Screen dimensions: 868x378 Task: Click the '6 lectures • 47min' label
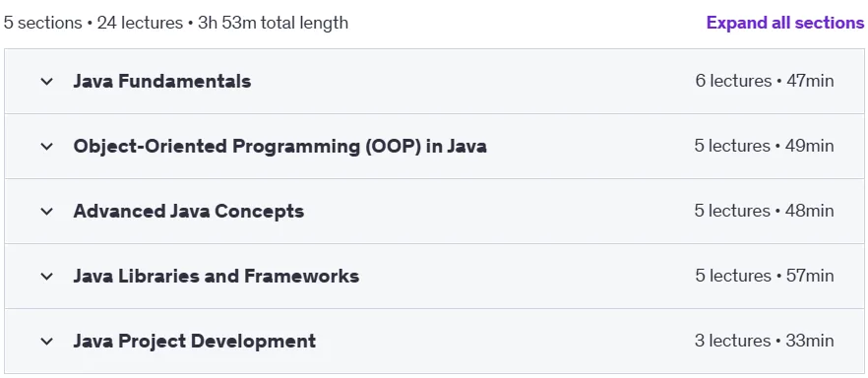tap(765, 81)
